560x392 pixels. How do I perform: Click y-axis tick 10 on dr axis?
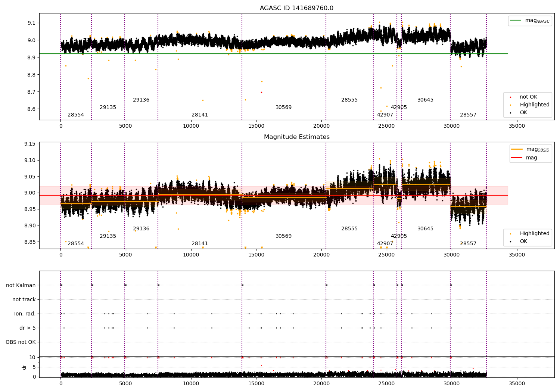(32, 357)
